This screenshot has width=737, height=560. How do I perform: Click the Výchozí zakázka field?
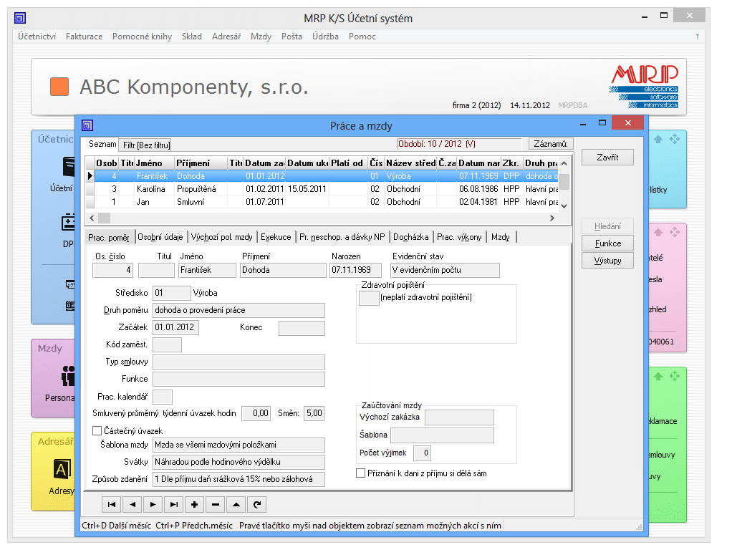pyautogui.click(x=459, y=417)
